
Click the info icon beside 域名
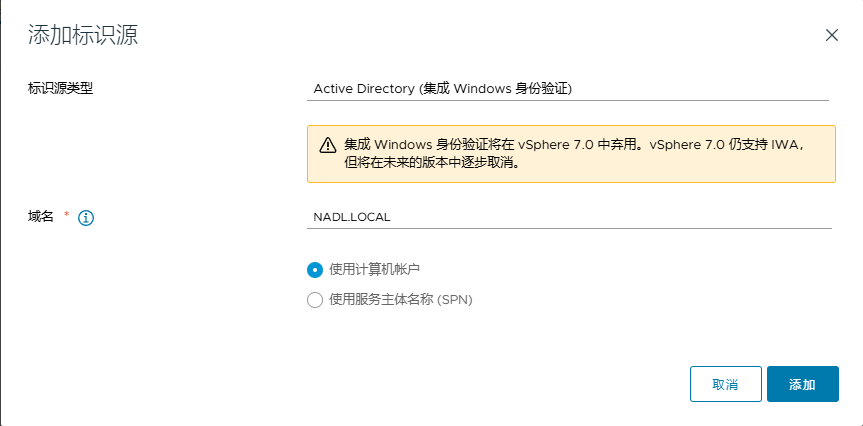tap(86, 218)
